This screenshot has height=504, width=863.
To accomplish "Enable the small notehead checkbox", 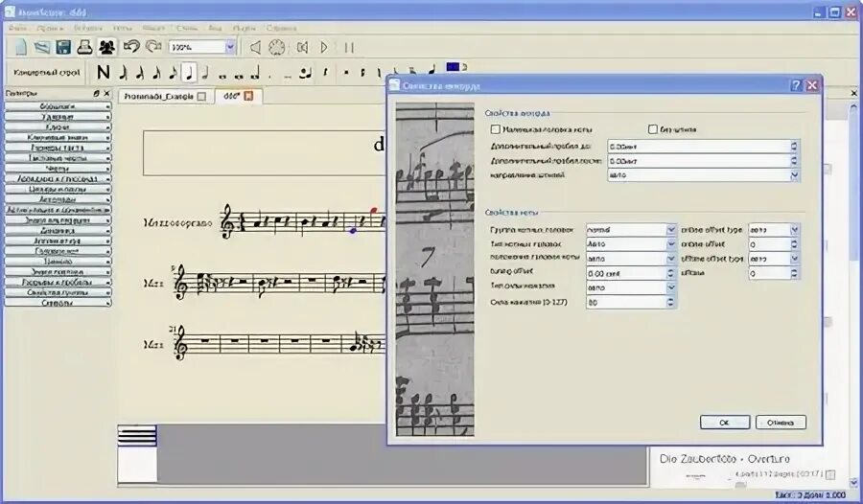I will [496, 129].
